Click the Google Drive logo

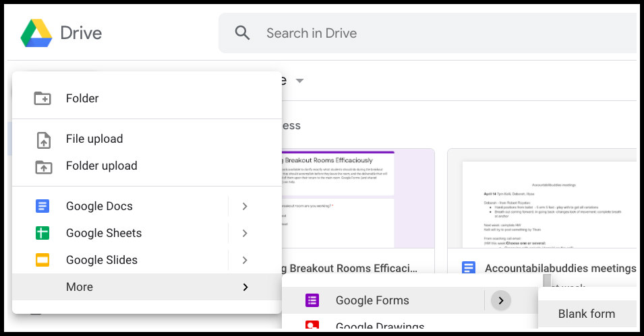pos(36,33)
